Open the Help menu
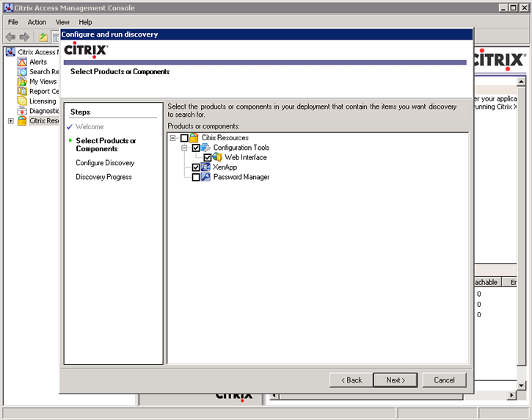This screenshot has height=420, width=532. pyautogui.click(x=85, y=22)
